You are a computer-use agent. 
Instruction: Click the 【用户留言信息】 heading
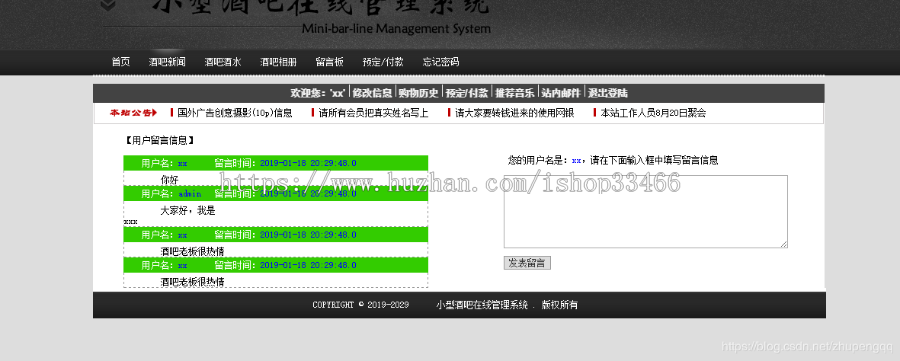tap(159, 140)
